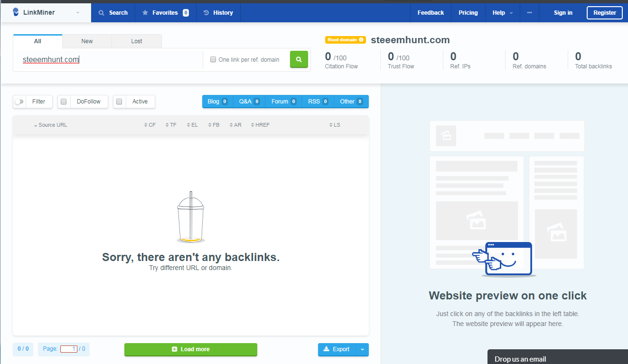Viewport: 628px width, 364px height.
Task: Open the Drop us an email chat widget
Action: 558,357
